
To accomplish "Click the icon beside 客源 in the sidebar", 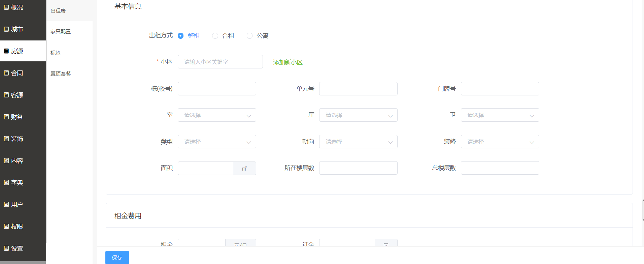I will 6,95.
